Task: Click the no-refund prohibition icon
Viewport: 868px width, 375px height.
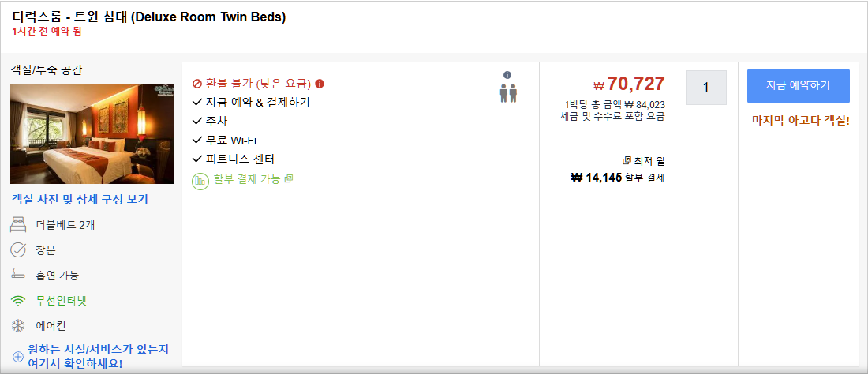Action: (196, 84)
